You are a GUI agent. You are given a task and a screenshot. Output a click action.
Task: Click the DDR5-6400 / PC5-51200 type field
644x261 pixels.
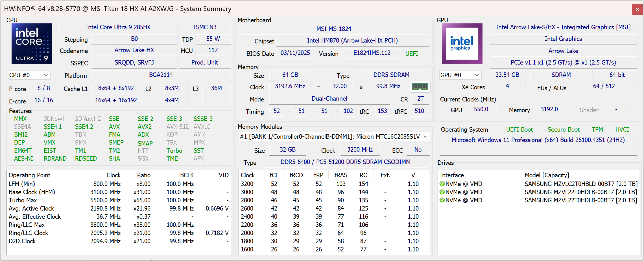pyautogui.click(x=346, y=162)
